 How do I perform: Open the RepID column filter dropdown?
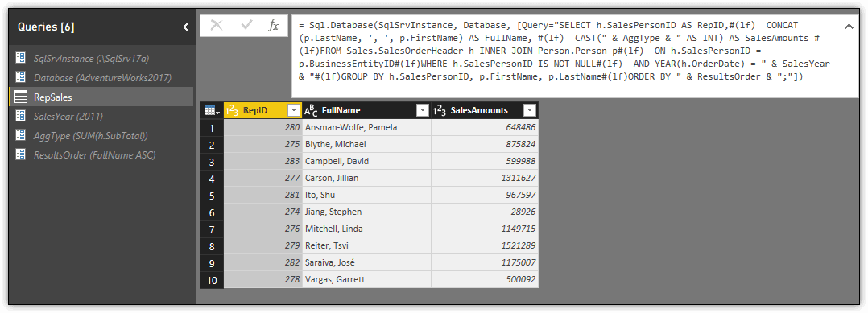pyautogui.click(x=293, y=110)
